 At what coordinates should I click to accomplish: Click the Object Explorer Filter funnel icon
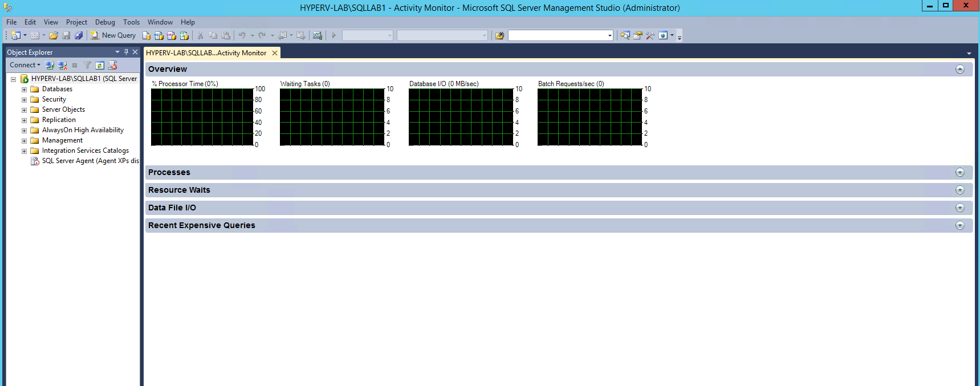[x=87, y=65]
